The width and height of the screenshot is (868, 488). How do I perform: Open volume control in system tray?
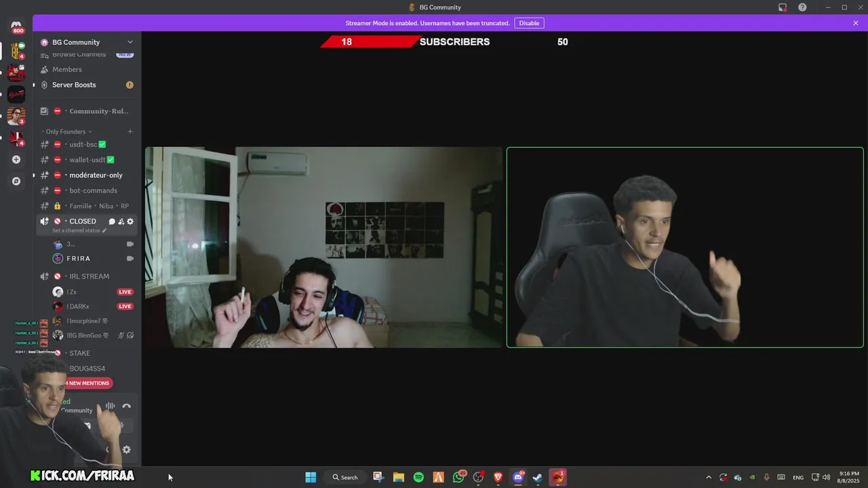tap(826, 477)
